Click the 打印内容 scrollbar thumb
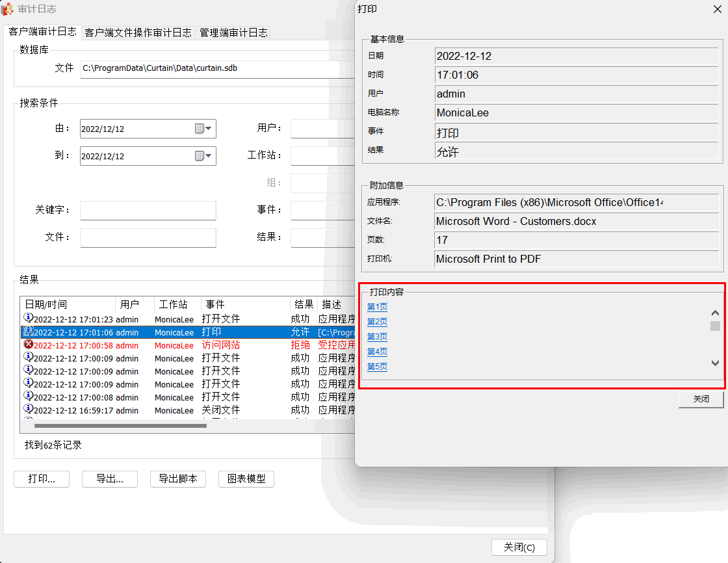728x563 pixels. tap(715, 326)
